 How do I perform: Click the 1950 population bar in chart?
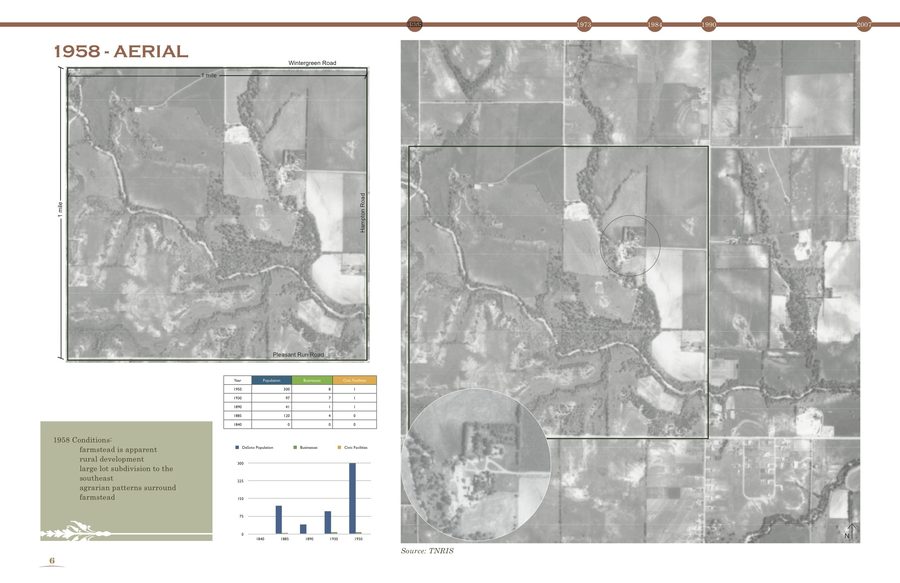(x=352, y=498)
